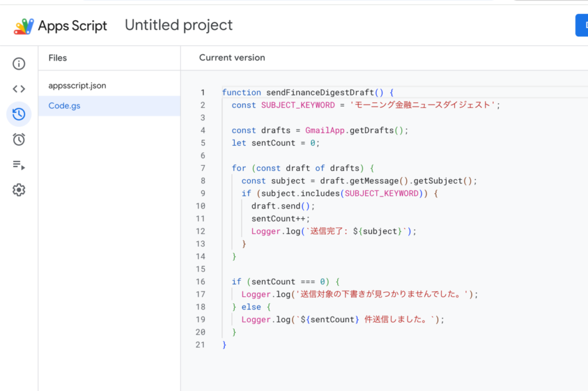Select the appsscript.json file
The height and width of the screenshot is (391, 588).
coord(77,86)
